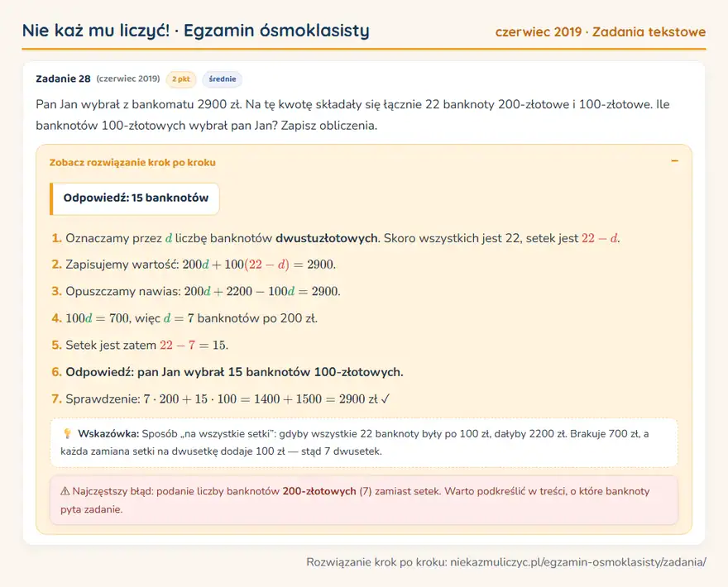Click the problem statement 'Pan Jan wybrał z bankomatu'
The image size is (728, 587).
point(353,115)
